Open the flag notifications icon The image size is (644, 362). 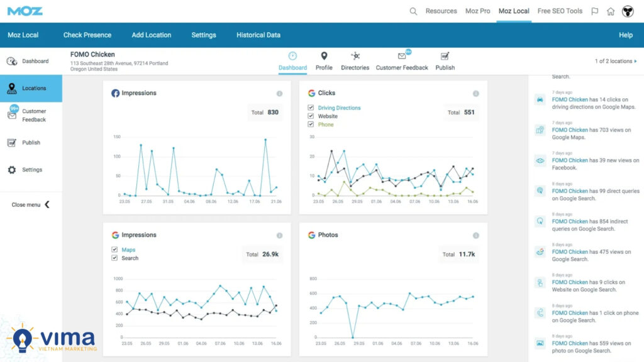pyautogui.click(x=594, y=11)
